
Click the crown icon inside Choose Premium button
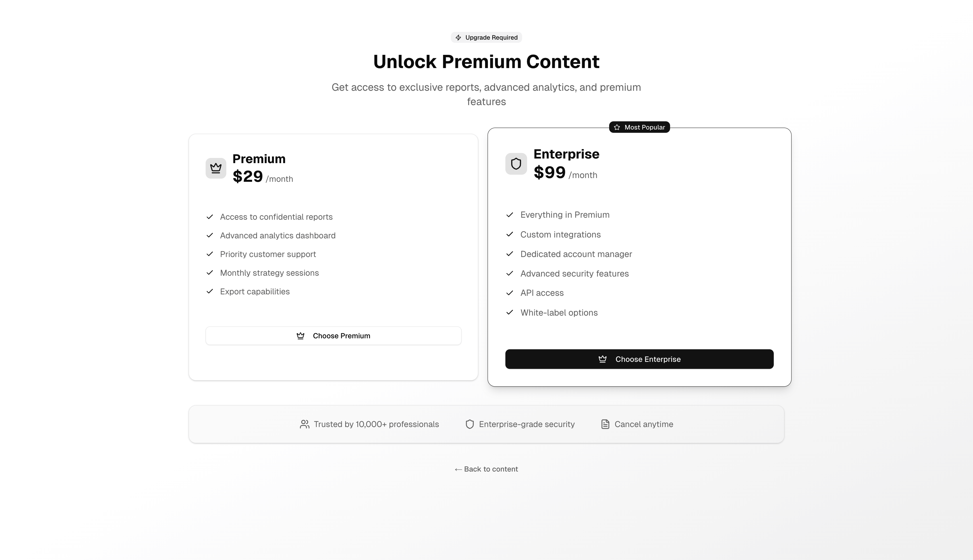(x=300, y=336)
